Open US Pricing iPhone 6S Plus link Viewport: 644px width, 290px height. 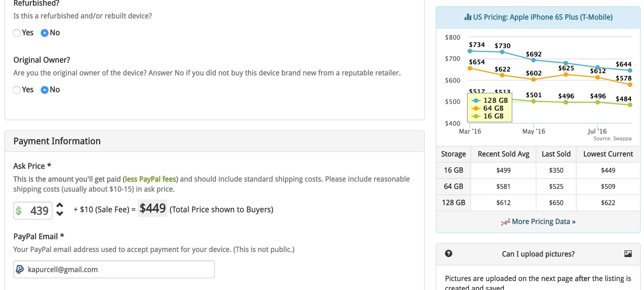[x=543, y=17]
